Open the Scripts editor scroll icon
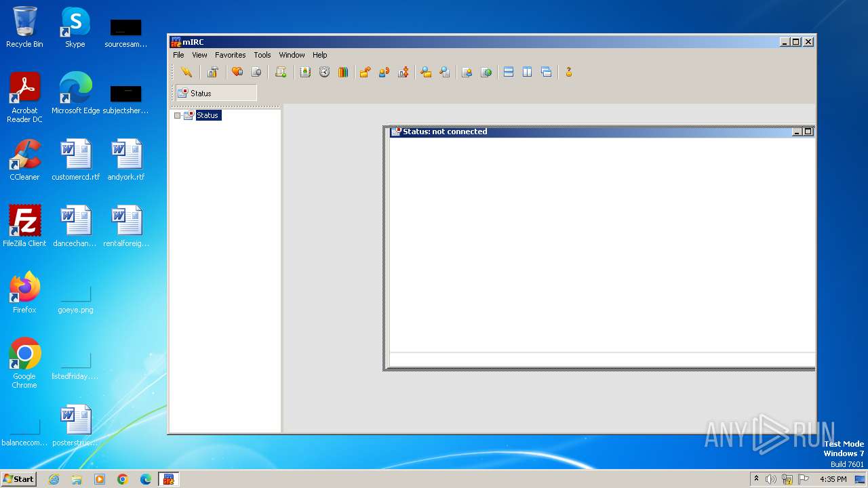The height and width of the screenshot is (488, 868). click(x=281, y=72)
